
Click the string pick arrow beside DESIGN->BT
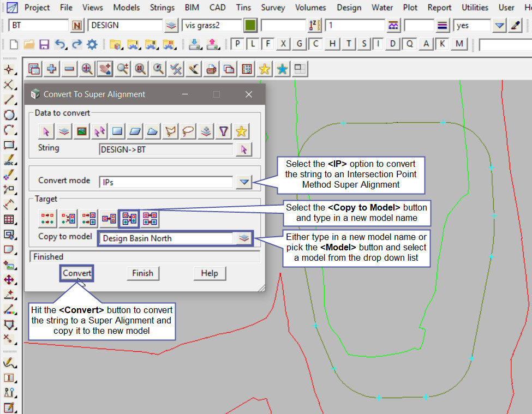(x=244, y=149)
